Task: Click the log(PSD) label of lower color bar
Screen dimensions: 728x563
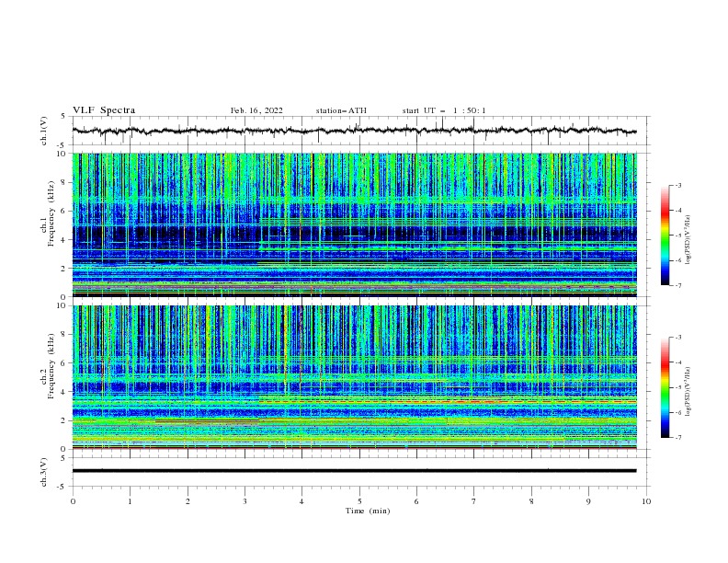Action: pyautogui.click(x=688, y=392)
